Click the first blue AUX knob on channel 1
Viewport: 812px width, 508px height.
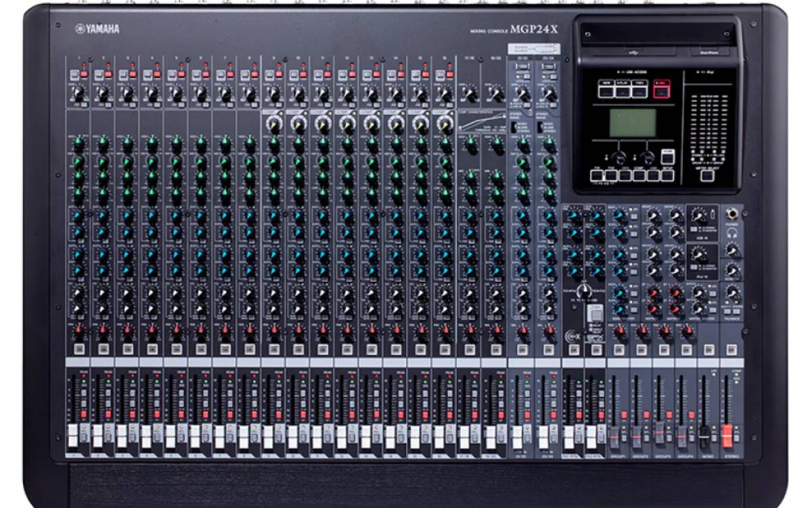pos(78,217)
